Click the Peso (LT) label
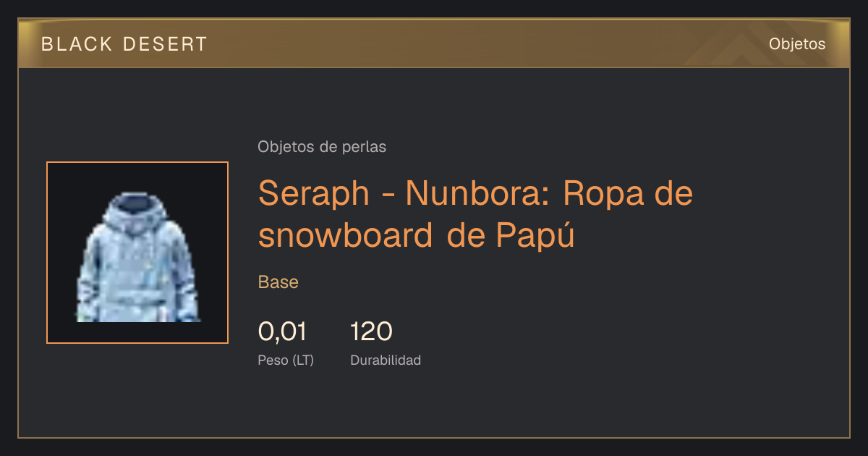This screenshot has width=868, height=456. click(x=286, y=360)
